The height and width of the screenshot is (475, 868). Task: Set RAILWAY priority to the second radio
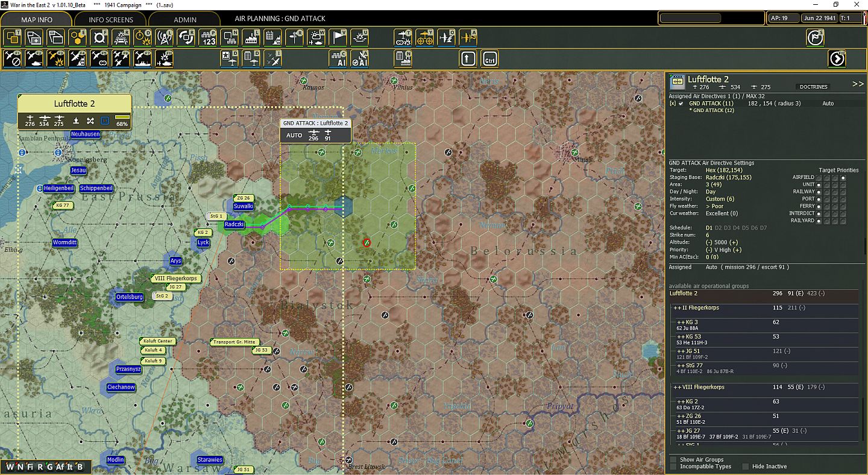click(x=826, y=192)
